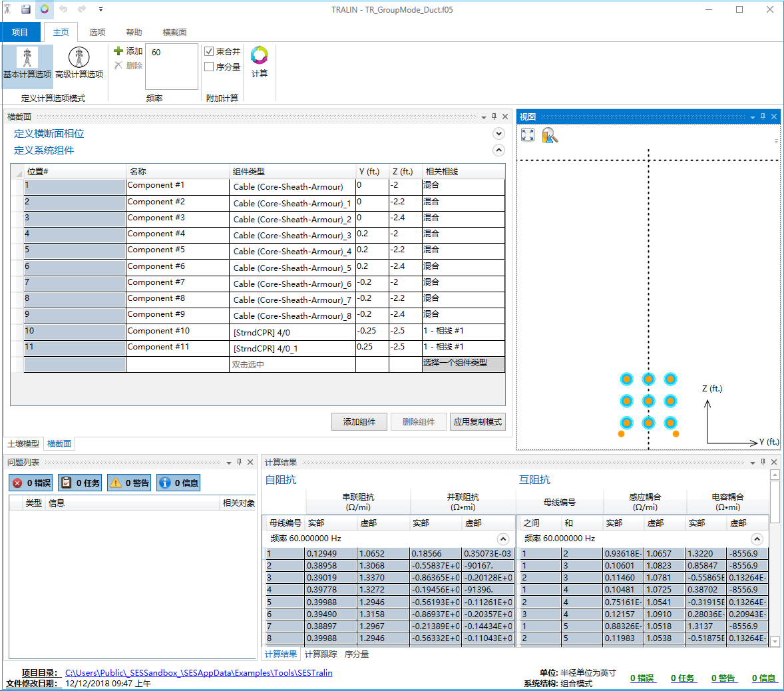Toggle the 0 警告 filter button

coord(129,483)
